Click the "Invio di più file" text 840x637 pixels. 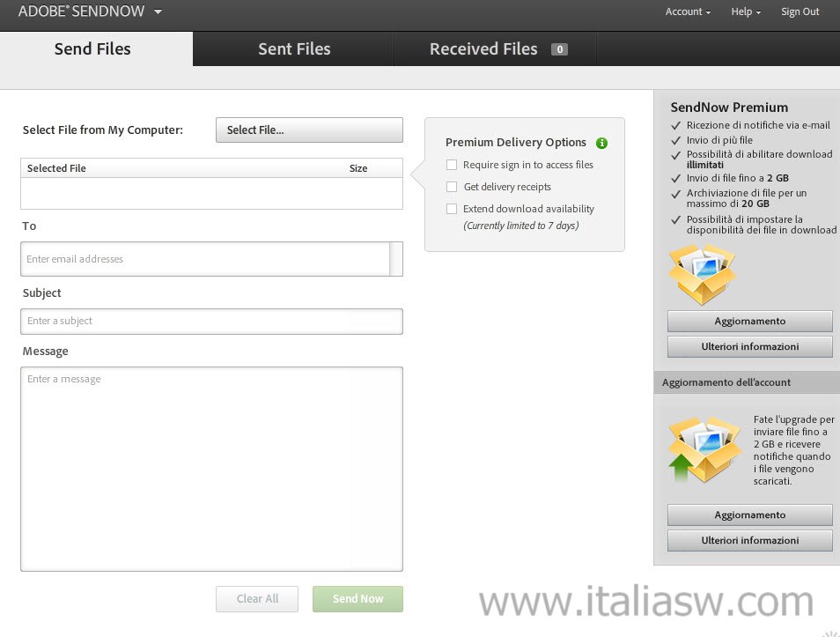(x=719, y=140)
